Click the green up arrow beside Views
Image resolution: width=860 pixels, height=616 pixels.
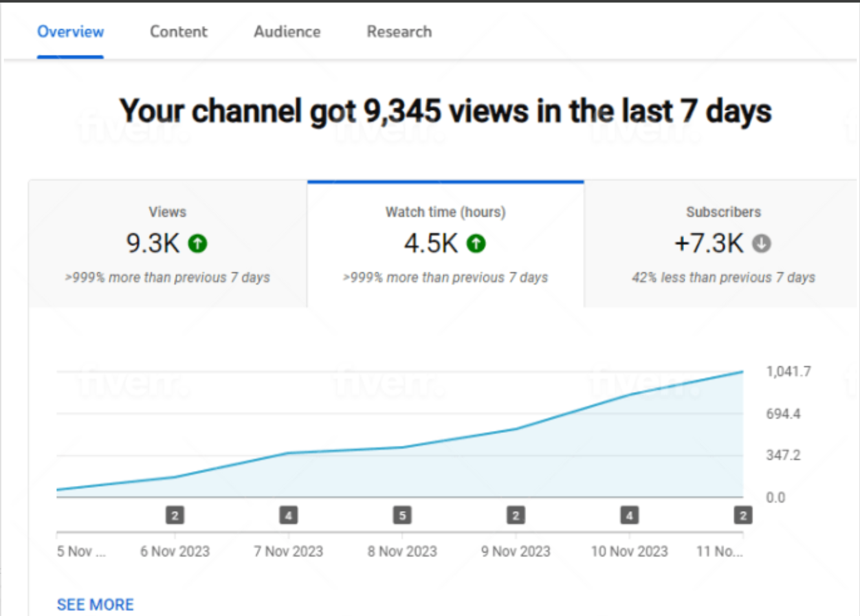197,244
